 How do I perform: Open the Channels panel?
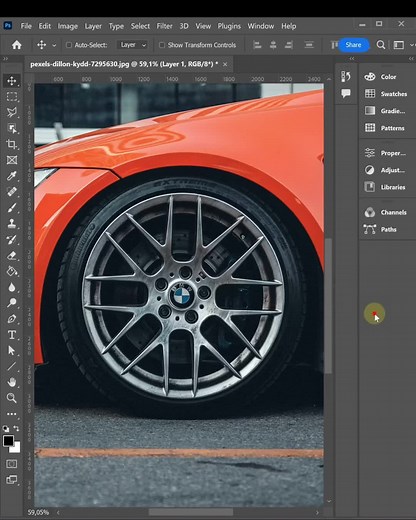(x=385, y=212)
